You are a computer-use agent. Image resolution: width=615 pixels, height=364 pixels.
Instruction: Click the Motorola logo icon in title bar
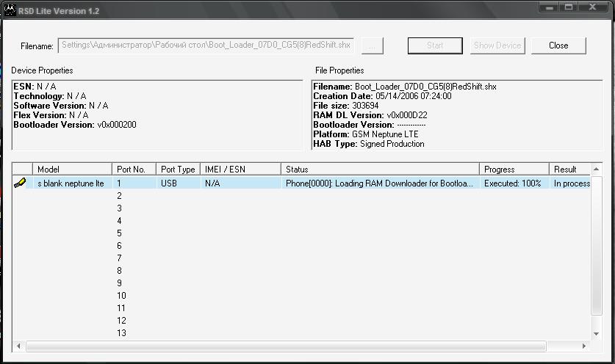[x=10, y=10]
